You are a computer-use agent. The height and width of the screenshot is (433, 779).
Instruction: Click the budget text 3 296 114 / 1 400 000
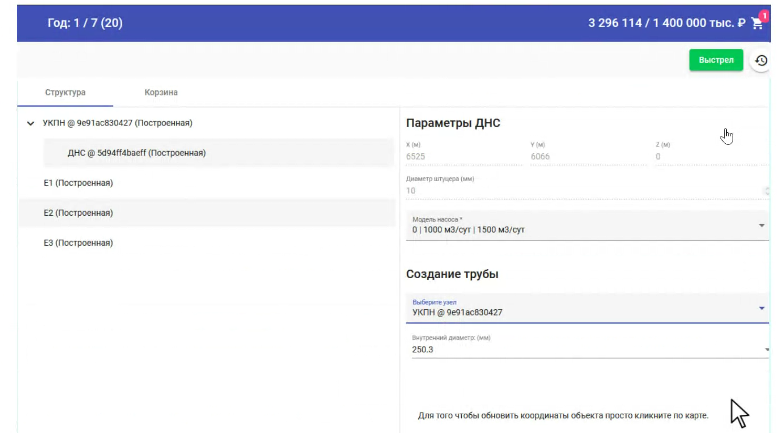667,23
